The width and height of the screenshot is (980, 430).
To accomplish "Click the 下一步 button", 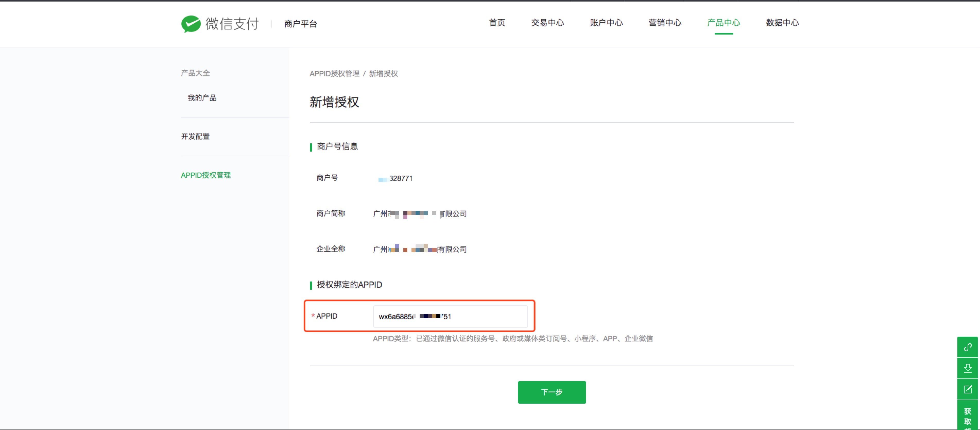I will click(x=552, y=392).
